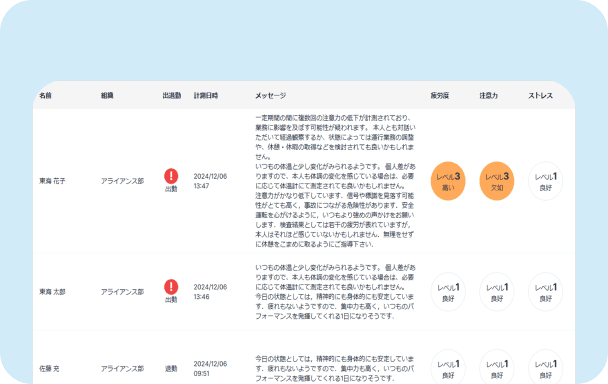Image resolution: width=608 pixels, height=384 pixels.
Task: Open 東海 花子's long message text
Action: click(x=335, y=181)
